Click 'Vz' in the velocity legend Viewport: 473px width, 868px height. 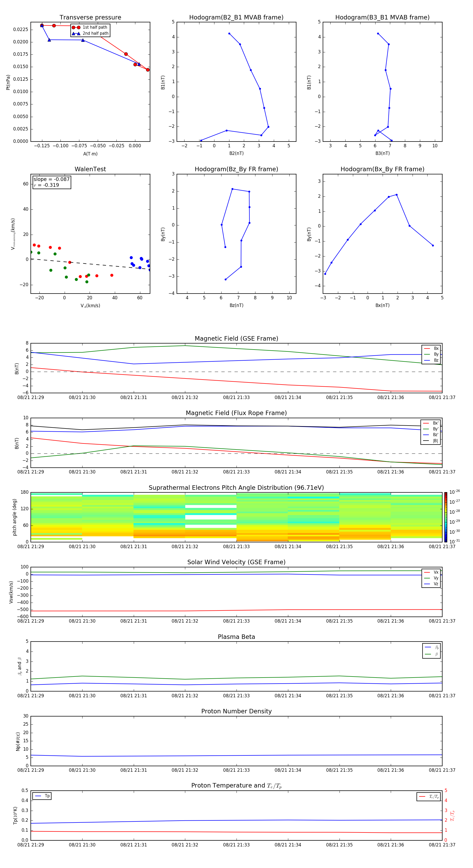coord(431,584)
